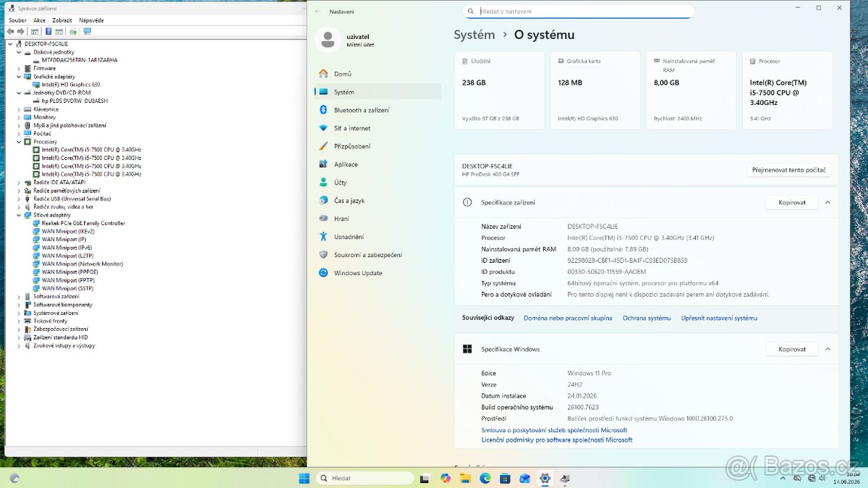Open Windows Update in Settings sidebar

coord(378,273)
